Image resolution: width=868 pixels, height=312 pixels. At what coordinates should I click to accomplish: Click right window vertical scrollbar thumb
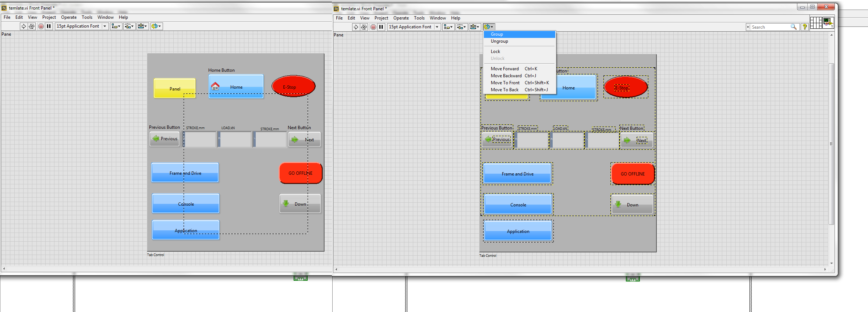tap(831, 144)
